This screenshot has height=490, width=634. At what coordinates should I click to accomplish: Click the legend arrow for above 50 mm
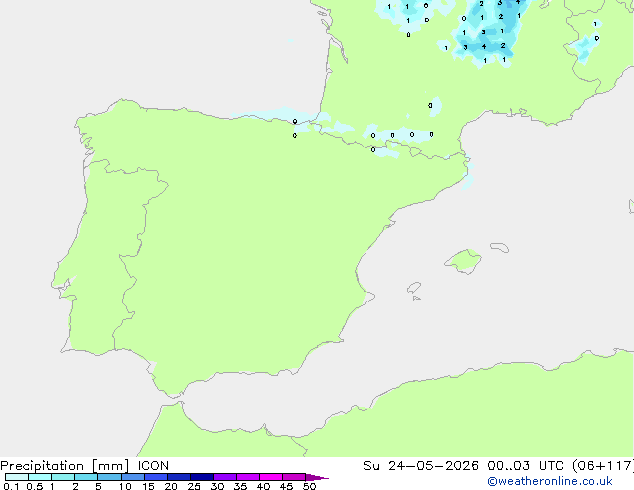coord(317,477)
